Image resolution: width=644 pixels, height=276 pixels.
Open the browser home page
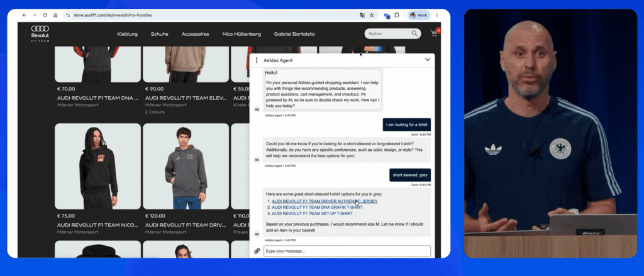(55, 15)
